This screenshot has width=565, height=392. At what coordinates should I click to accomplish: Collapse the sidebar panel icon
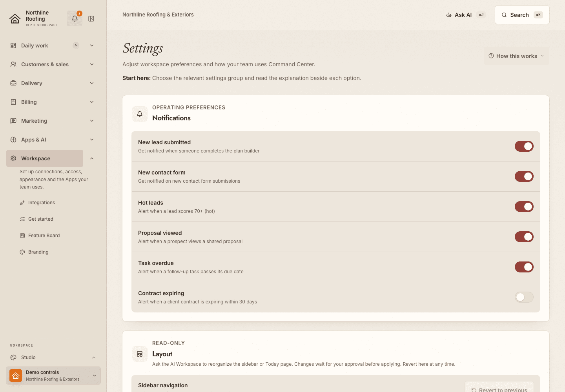91,18
